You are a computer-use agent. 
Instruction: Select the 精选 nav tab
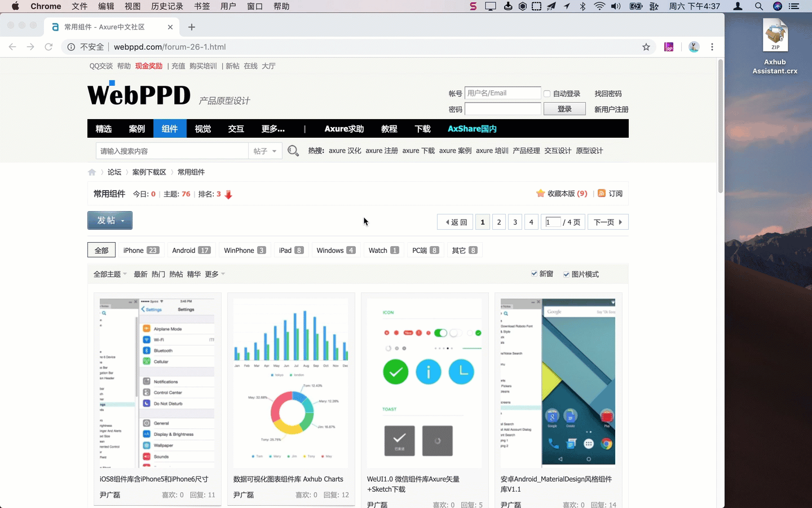104,129
